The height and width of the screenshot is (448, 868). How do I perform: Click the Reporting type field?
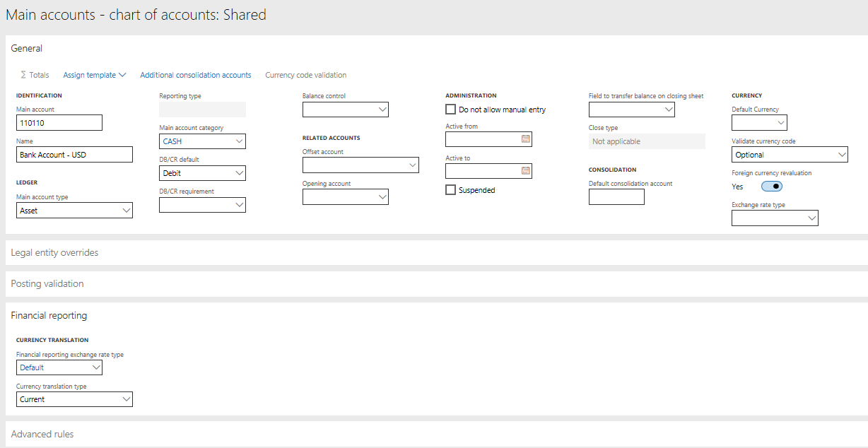pyautogui.click(x=202, y=110)
